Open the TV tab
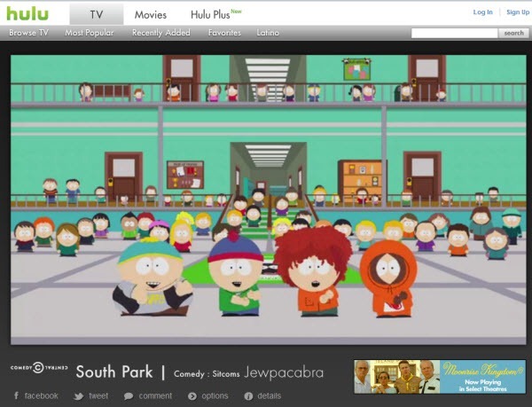The image size is (532, 407). 97,14
